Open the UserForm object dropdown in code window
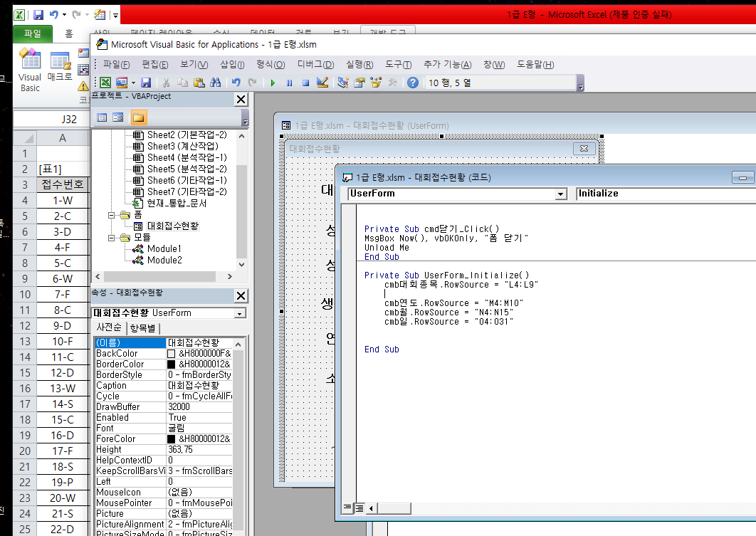Viewport: 756px width, 536px height. (560, 194)
